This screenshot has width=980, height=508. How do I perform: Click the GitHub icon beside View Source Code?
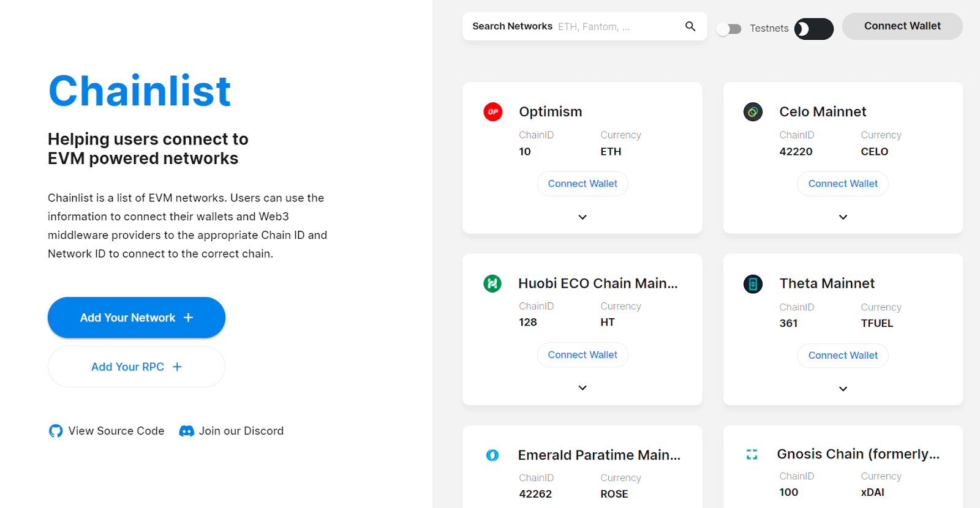[56, 431]
